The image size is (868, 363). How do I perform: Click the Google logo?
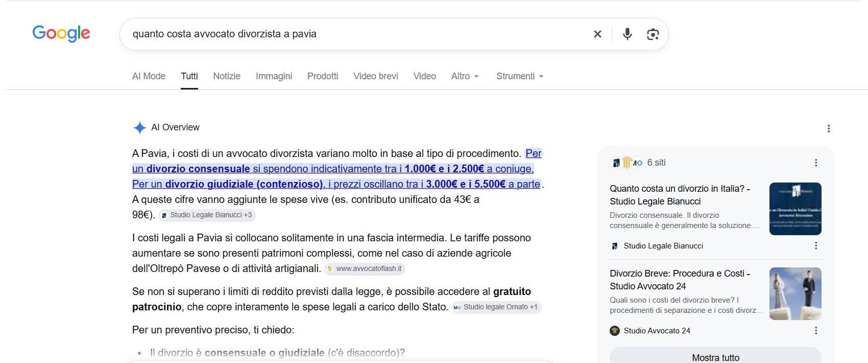[61, 34]
